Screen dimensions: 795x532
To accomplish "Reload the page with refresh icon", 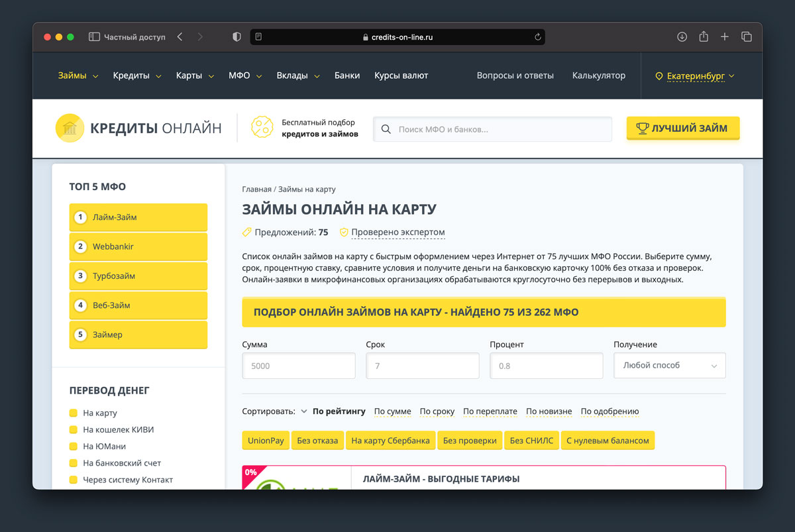I will (538, 37).
